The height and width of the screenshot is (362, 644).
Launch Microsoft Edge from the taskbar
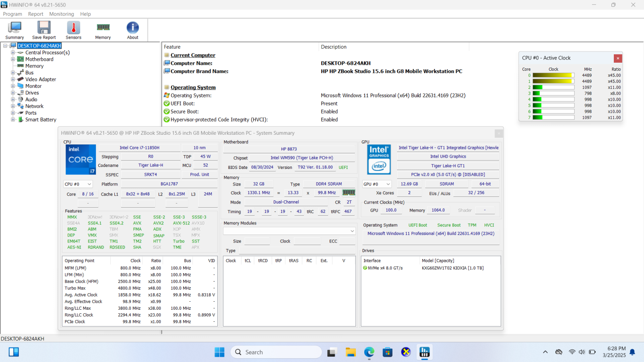coord(369,352)
